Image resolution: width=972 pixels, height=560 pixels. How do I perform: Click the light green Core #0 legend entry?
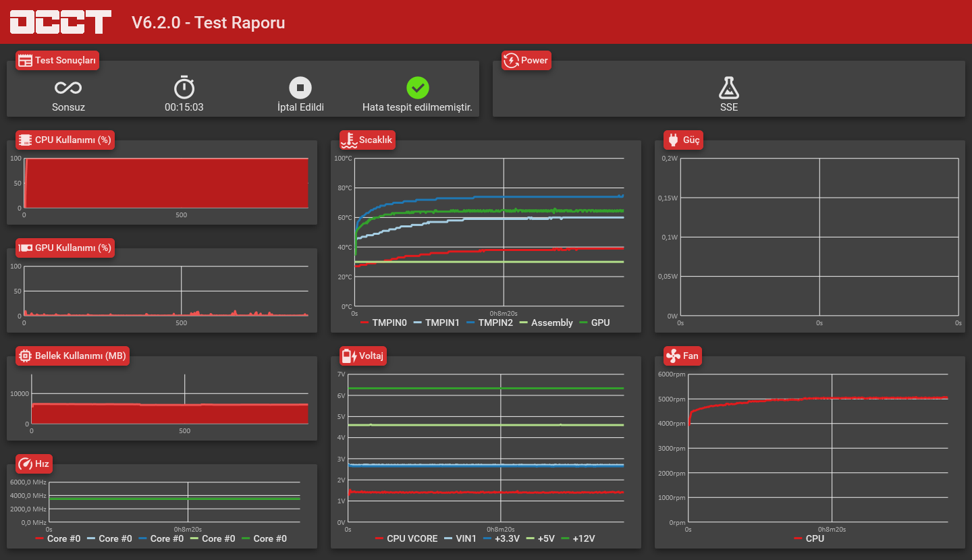point(213,539)
